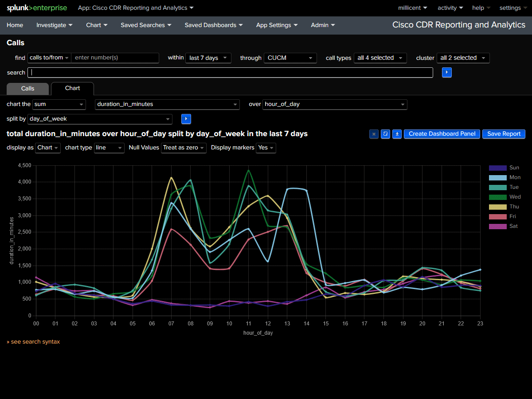The image size is (532, 399).
Task: Open the 'see search syntax' link
Action: [x=33, y=341]
